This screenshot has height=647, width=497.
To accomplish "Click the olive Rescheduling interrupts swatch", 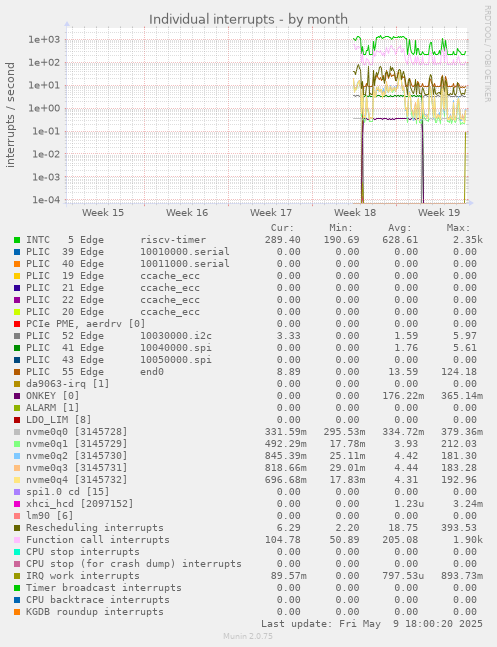I will 17,528.
